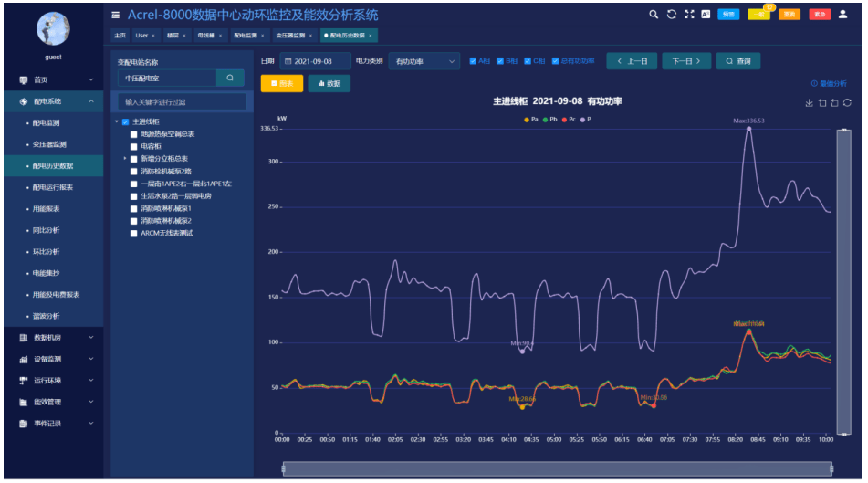Click the search button beside 中压配电室

(230, 79)
